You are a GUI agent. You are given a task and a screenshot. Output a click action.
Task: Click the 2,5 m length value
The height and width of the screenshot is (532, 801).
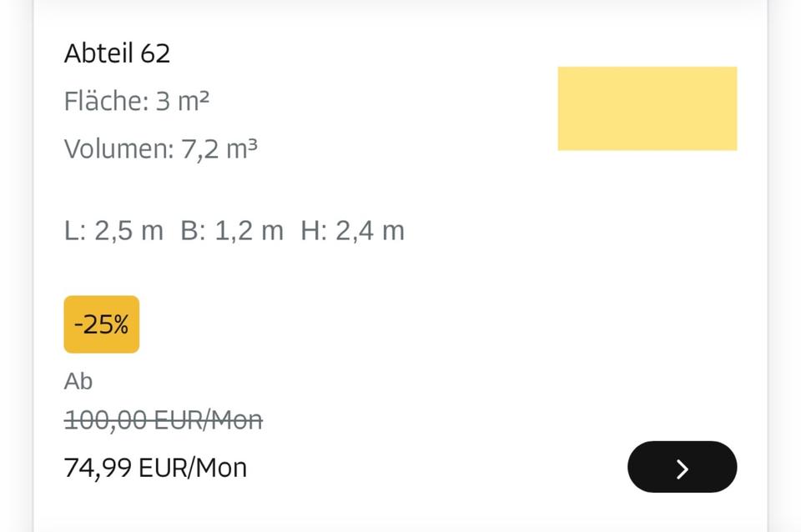(x=128, y=230)
